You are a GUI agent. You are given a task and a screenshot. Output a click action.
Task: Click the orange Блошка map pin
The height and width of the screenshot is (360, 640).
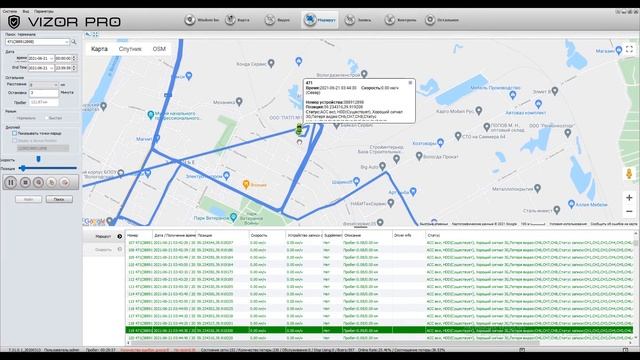click(246, 184)
